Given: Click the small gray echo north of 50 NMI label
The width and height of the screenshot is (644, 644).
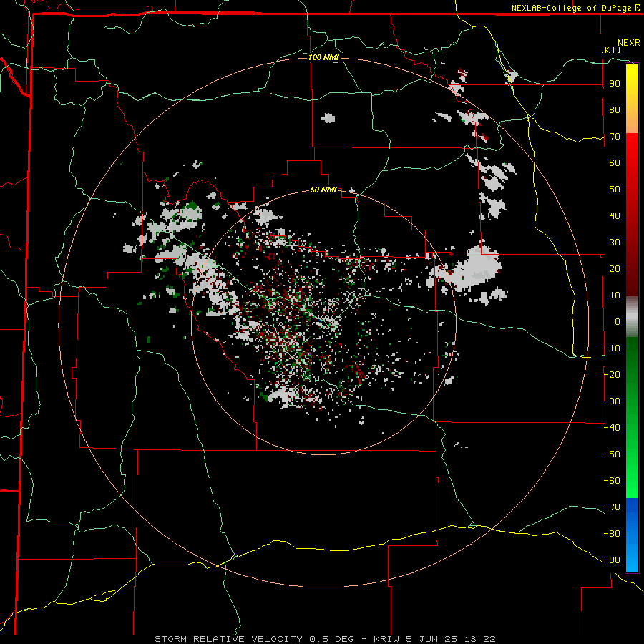Looking at the screenshot, I should [x=327, y=118].
